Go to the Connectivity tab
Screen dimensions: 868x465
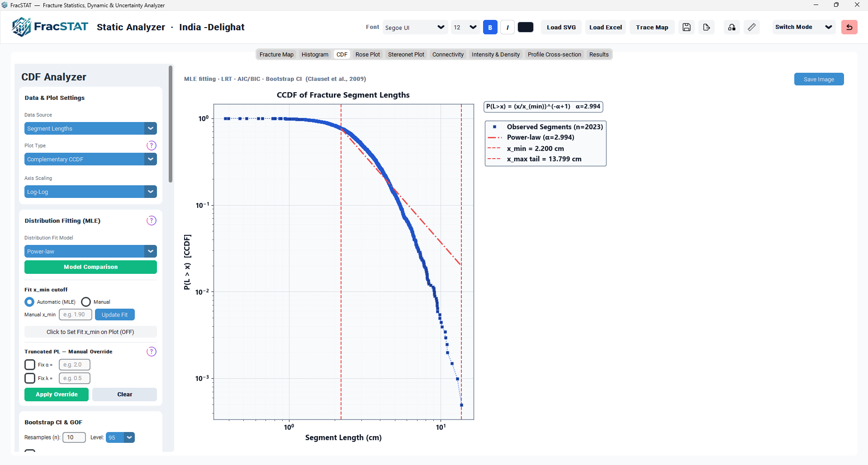coord(448,54)
